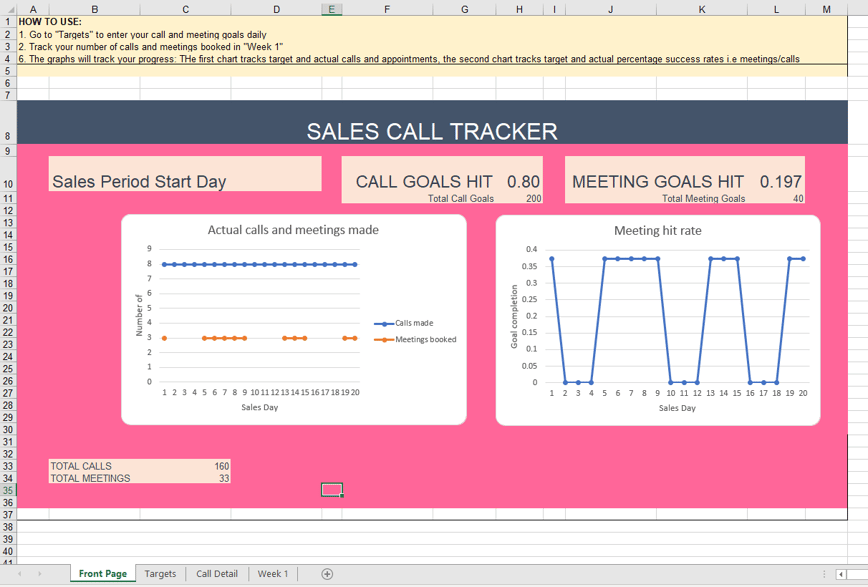Click the CALL GOALS HIT label

(x=424, y=182)
